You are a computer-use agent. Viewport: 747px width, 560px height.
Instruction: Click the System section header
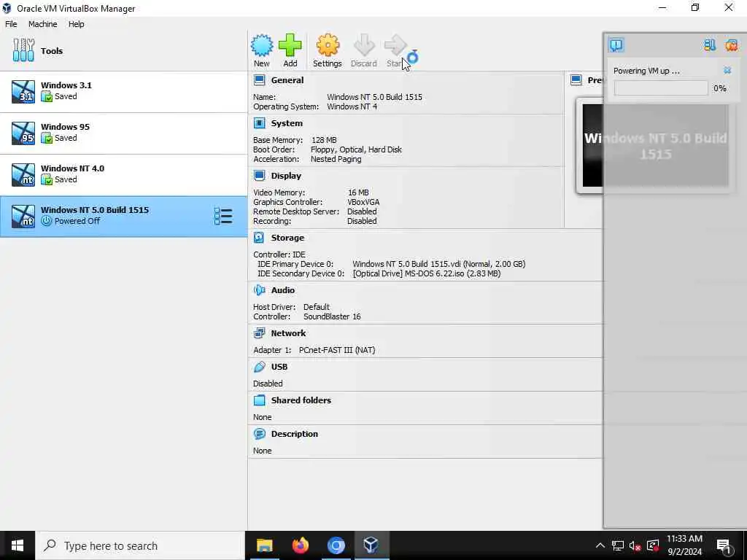[287, 122]
